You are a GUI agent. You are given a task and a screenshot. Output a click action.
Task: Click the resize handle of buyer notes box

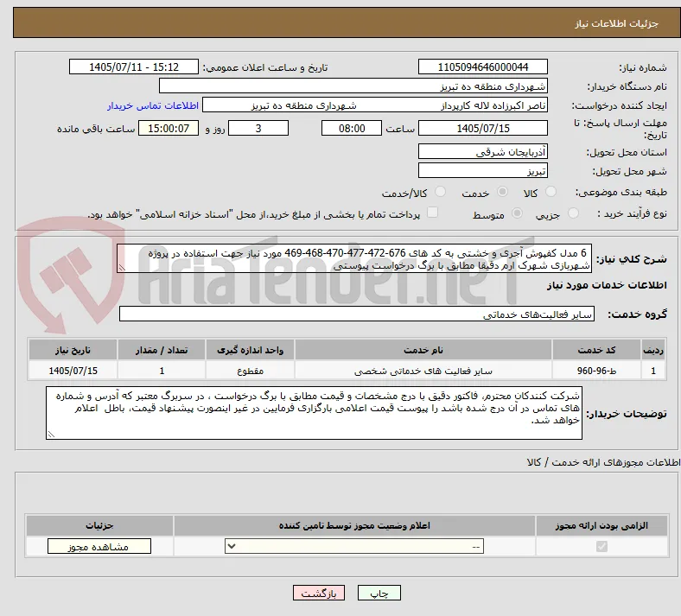(x=51, y=434)
